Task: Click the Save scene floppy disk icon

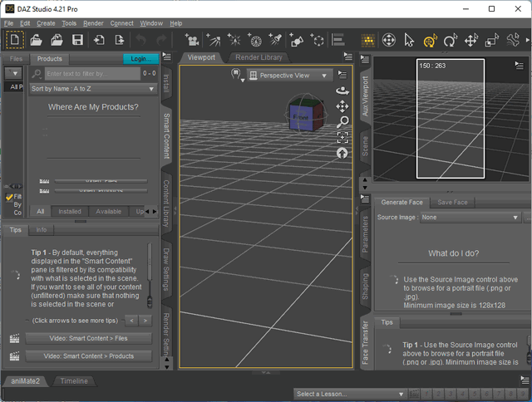Action: tap(77, 40)
